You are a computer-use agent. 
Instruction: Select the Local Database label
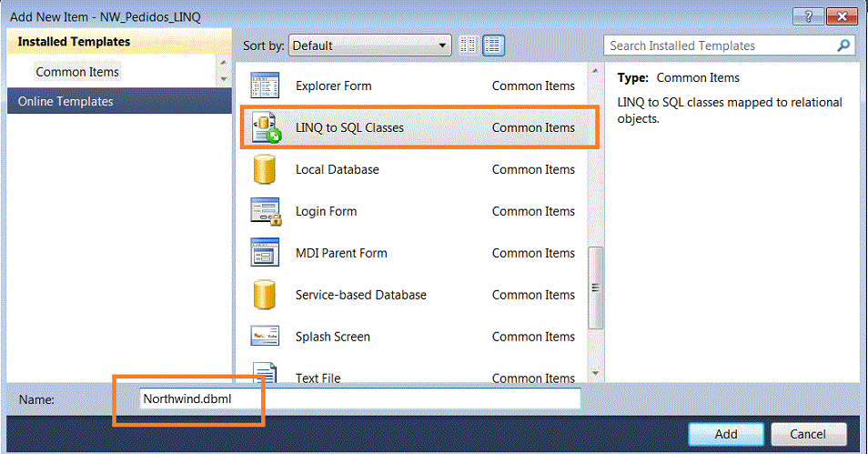pos(338,169)
